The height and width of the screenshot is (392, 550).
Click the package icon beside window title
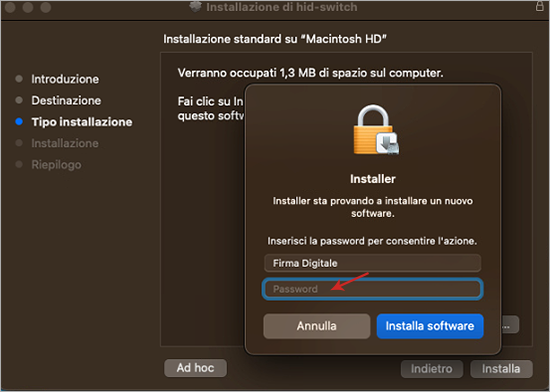tap(195, 7)
